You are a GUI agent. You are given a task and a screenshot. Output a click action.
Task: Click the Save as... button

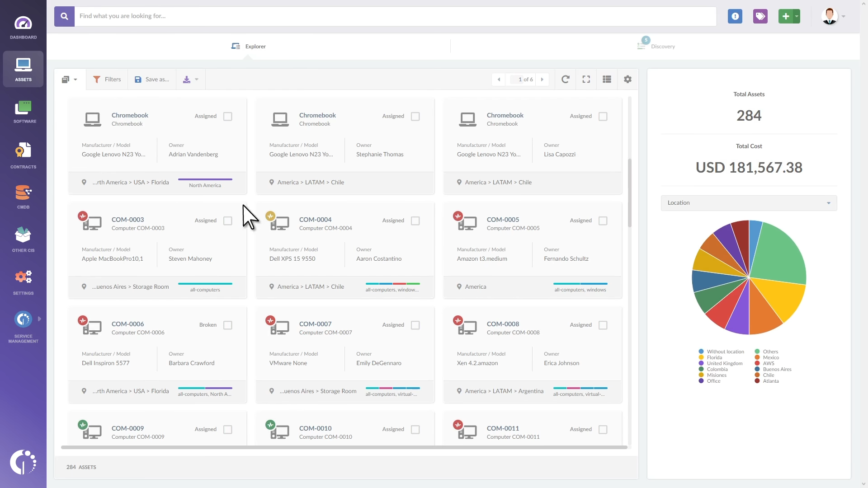(x=152, y=80)
